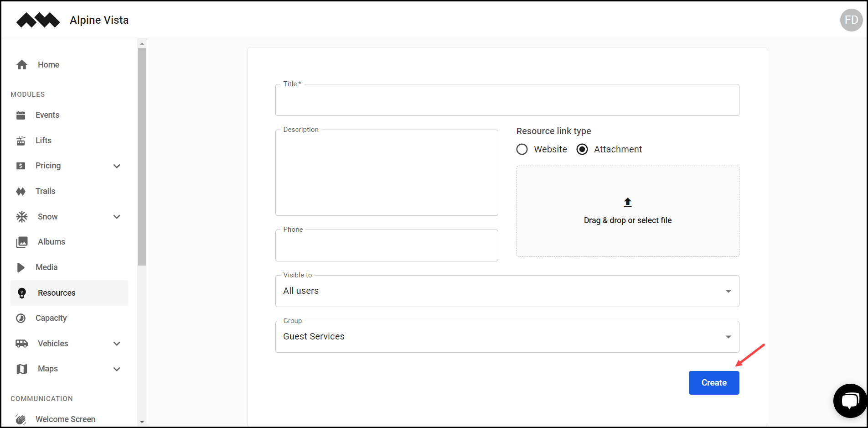Click the upload arrow icon
Screen dimensions: 868x428
point(628,202)
